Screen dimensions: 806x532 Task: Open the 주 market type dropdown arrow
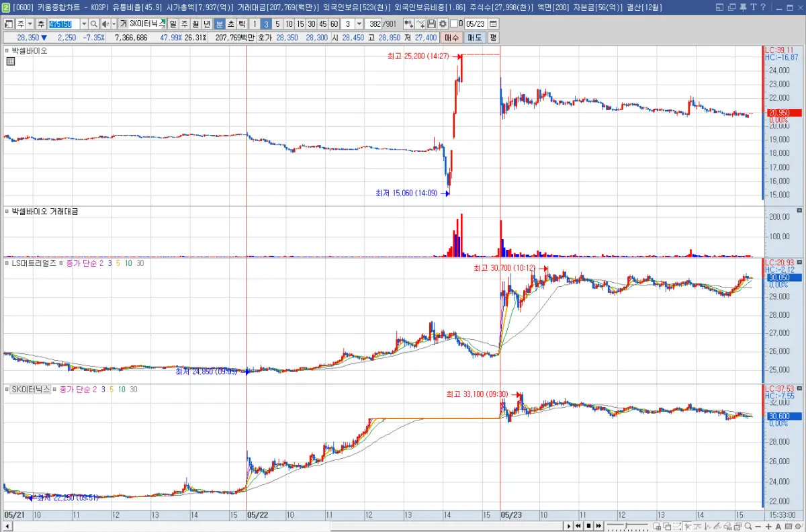(30, 24)
